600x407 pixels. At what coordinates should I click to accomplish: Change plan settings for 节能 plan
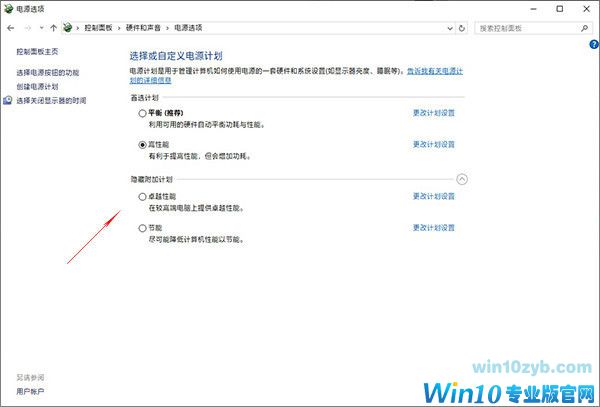(434, 228)
